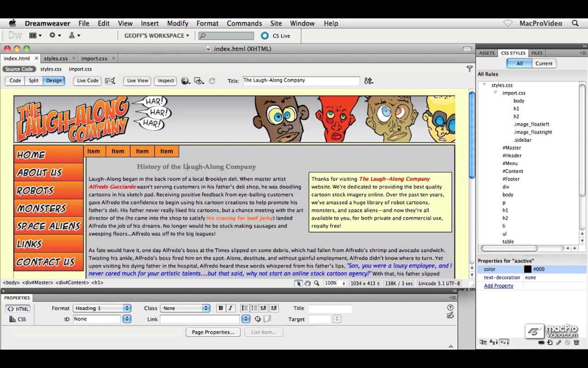Switch to Split view mode

pyautogui.click(x=34, y=80)
